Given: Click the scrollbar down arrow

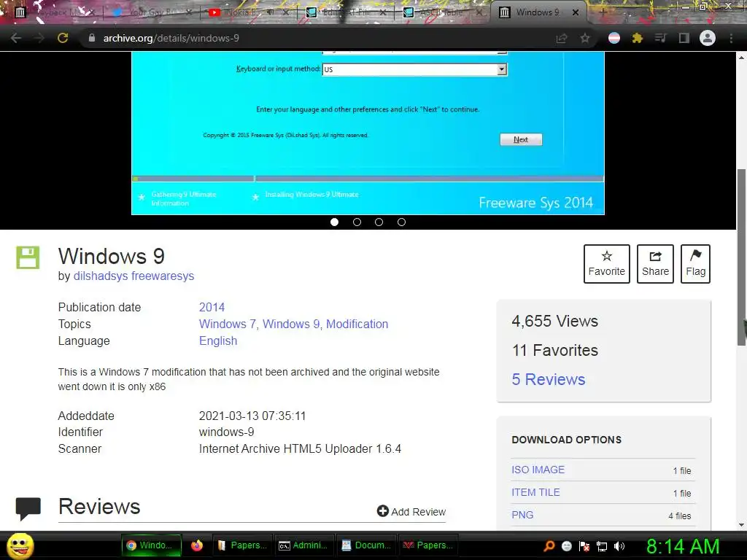Looking at the screenshot, I should tap(741, 525).
